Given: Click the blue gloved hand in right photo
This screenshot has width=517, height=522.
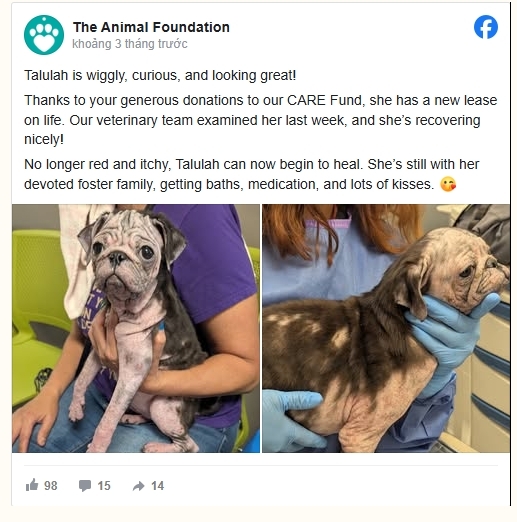Looking at the screenshot, I should pos(452,328).
